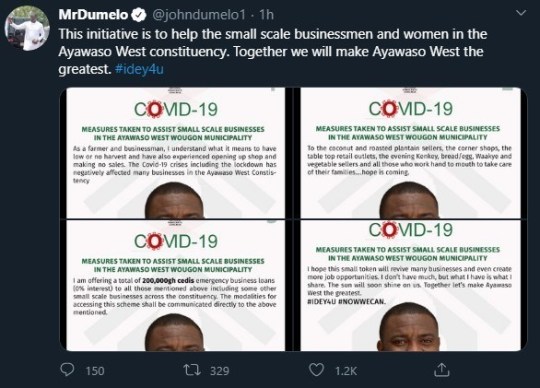Open the share upload icon
This screenshot has width=540, height=388.
(442, 370)
